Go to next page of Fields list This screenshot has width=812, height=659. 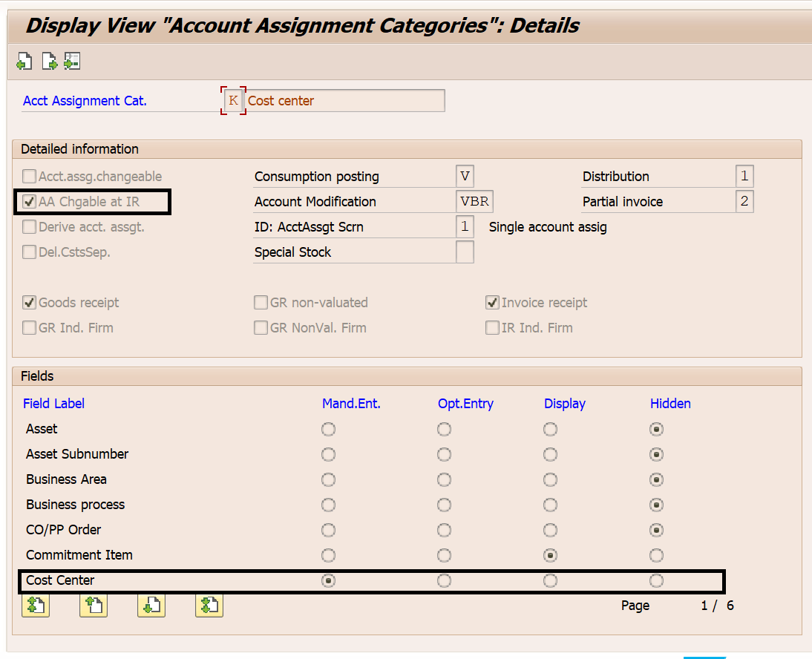click(151, 606)
